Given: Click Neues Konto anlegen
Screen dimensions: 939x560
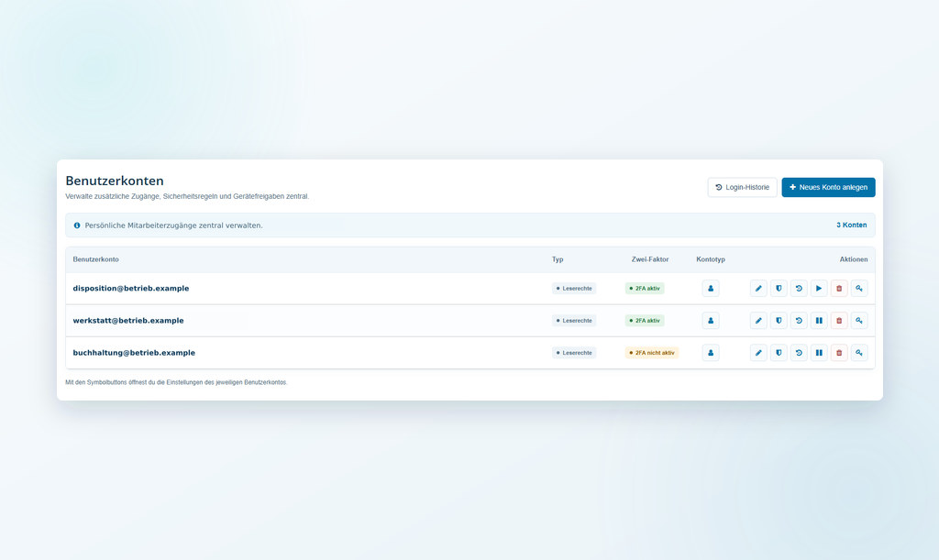Looking at the screenshot, I should point(828,187).
